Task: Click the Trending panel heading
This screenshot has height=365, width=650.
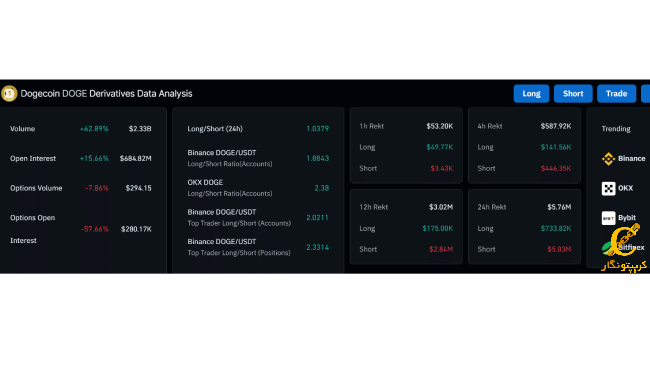Action: click(616, 129)
